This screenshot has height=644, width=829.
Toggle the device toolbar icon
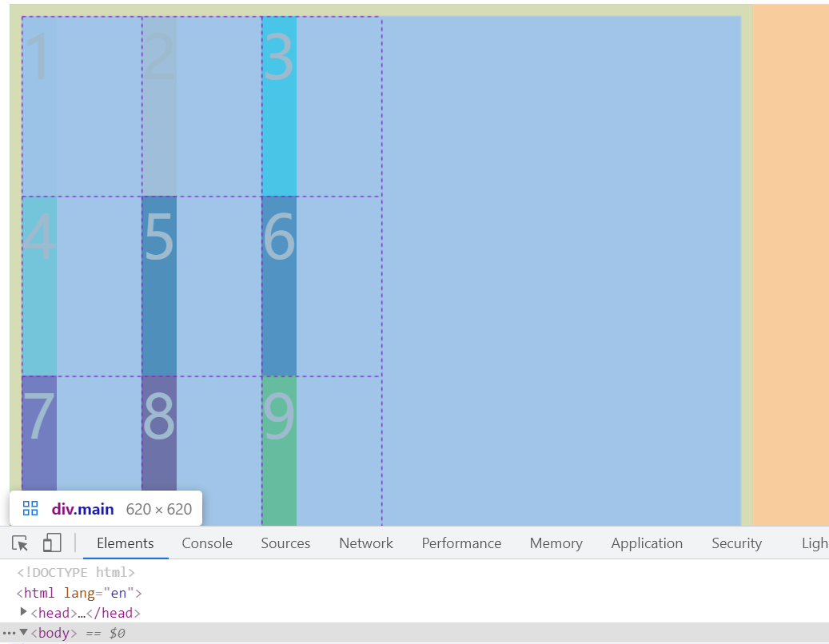(52, 543)
